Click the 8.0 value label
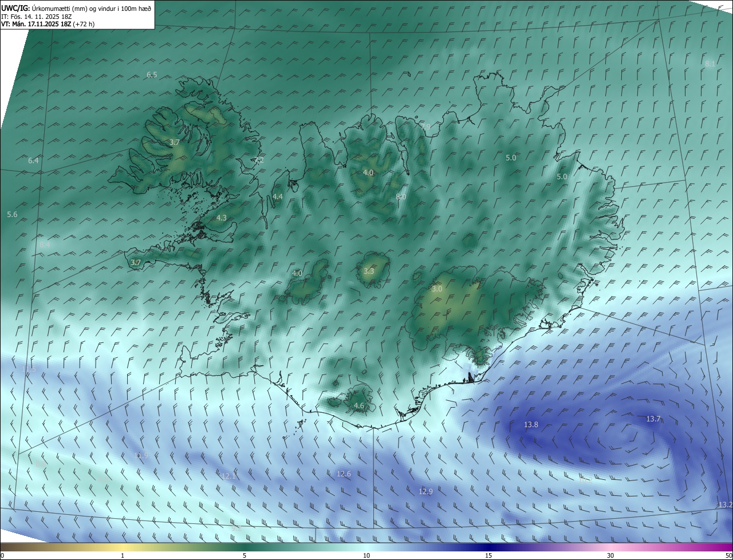 coord(401,197)
